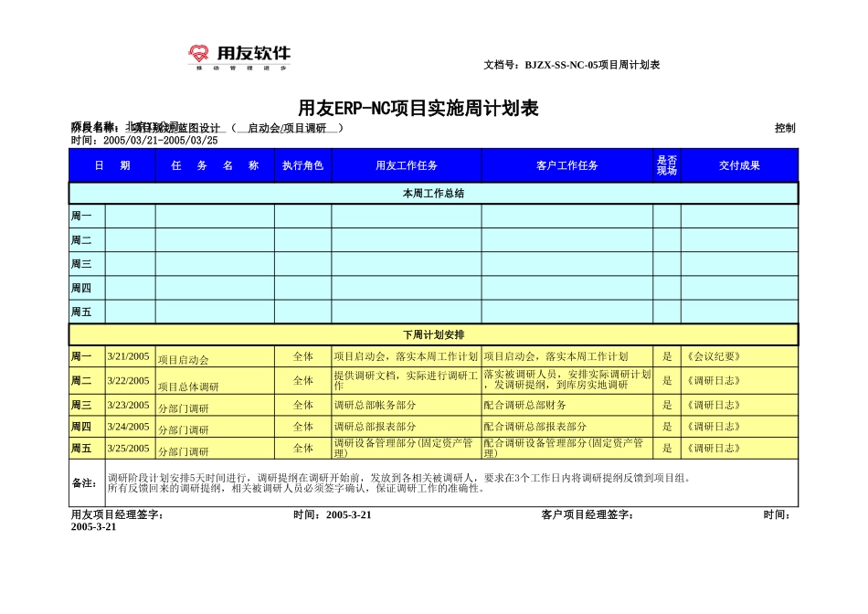868x614 pixels.
Task: Click the cell 提供调研文档，实际进行调研工作
Action: 406,380
